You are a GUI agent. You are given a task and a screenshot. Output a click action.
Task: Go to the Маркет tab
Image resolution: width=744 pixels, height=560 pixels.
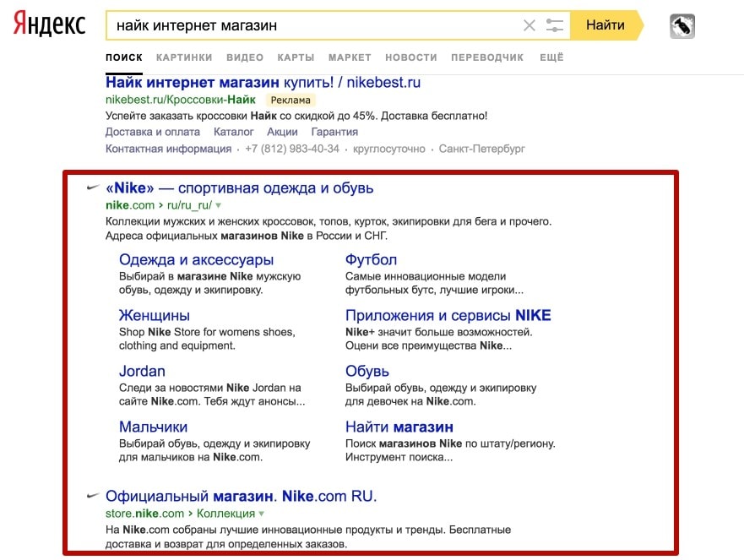click(350, 57)
